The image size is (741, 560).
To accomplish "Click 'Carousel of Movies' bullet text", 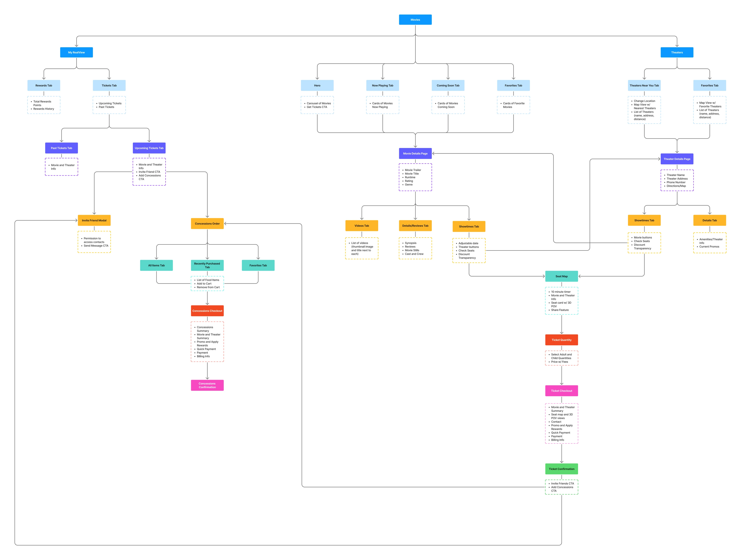I will (x=319, y=103).
